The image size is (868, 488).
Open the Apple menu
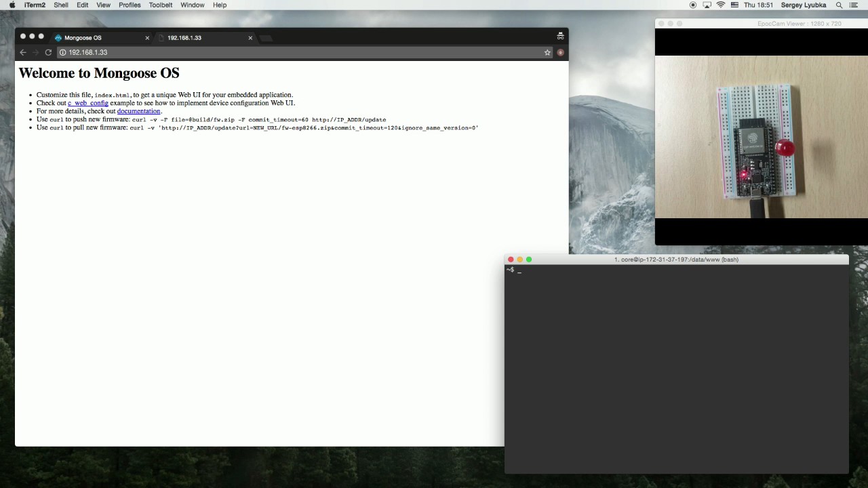click(x=12, y=5)
